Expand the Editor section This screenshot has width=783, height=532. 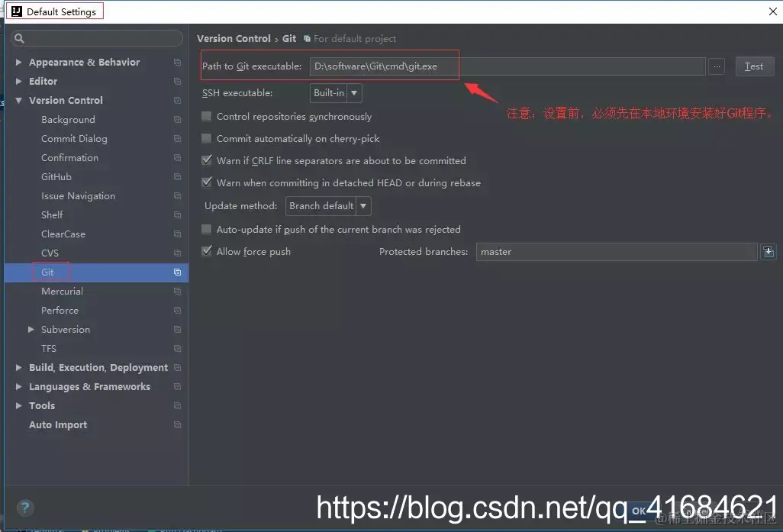point(18,81)
